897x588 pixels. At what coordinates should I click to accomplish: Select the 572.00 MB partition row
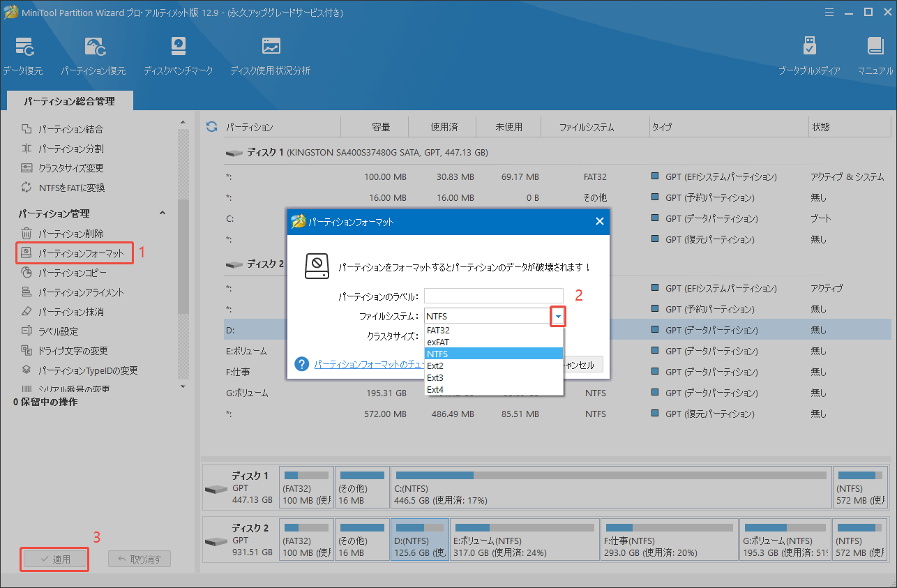click(x=557, y=414)
